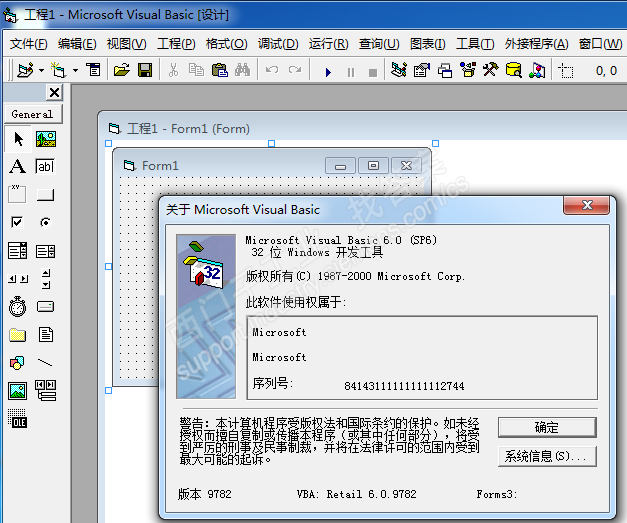Click Add Standard EXE Project toolbar icon

(x=26, y=70)
